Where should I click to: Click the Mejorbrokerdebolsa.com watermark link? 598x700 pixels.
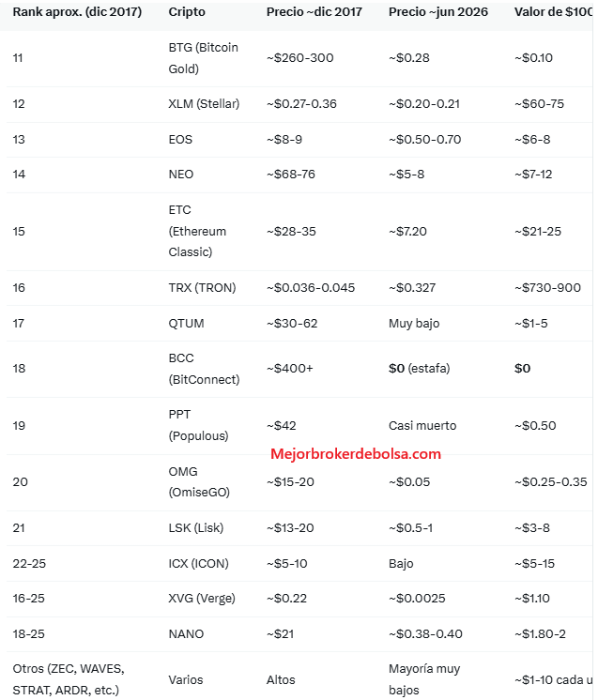(x=356, y=454)
